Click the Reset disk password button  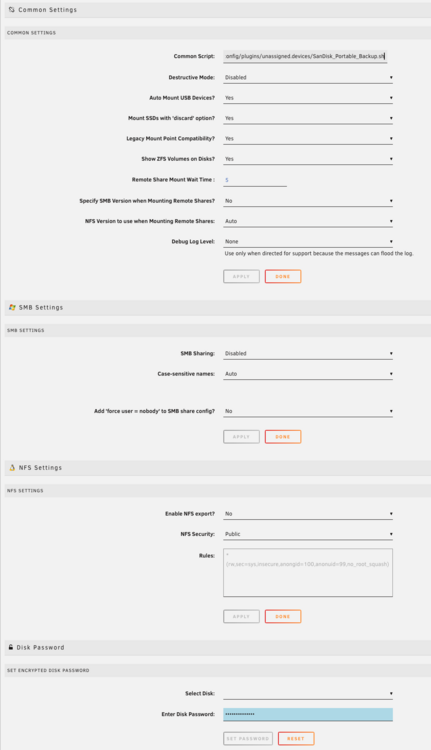pos(296,739)
